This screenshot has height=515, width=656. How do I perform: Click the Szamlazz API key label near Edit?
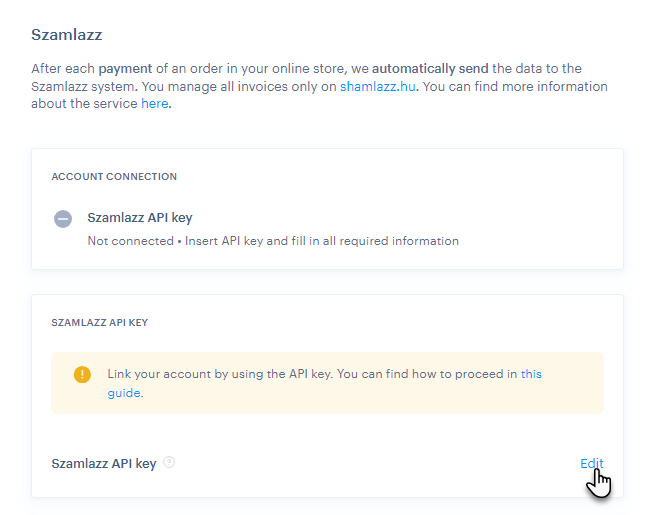pos(104,464)
